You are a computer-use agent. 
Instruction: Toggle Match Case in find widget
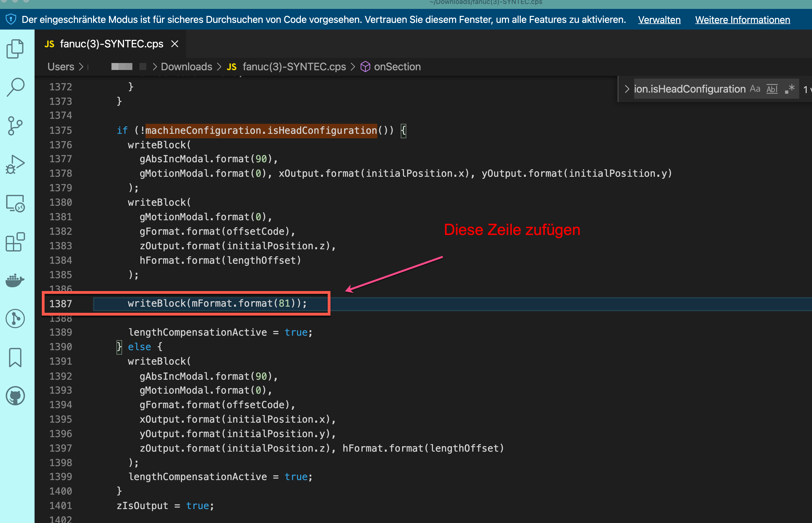[755, 89]
